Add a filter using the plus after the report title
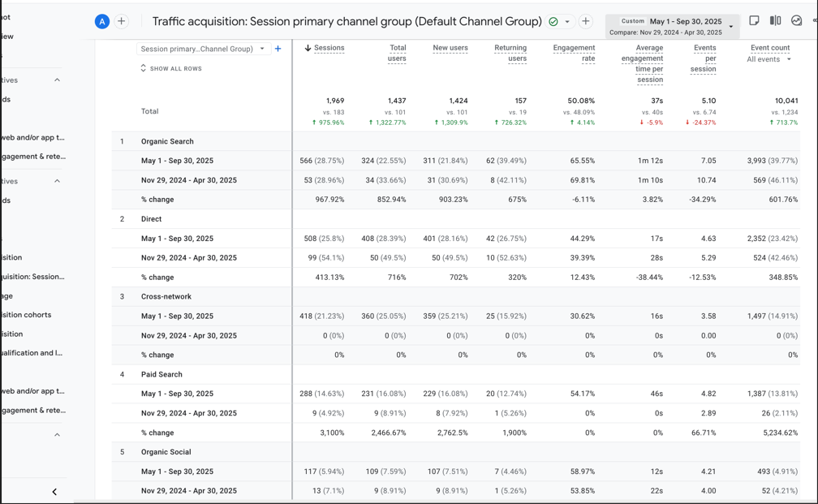Image resolution: width=818 pixels, height=504 pixels. coord(585,22)
